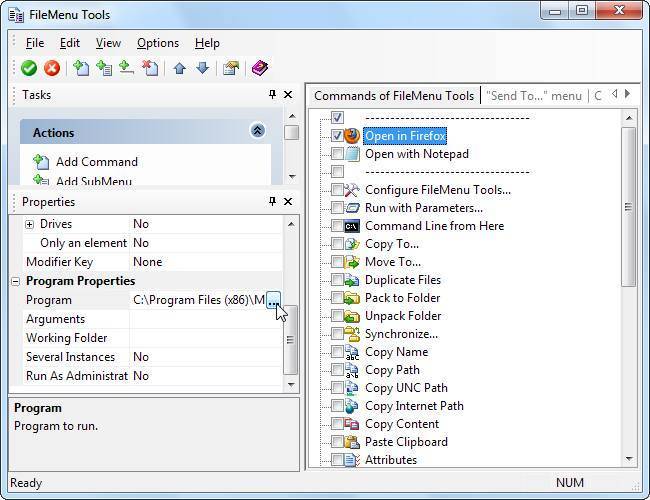Select the Copy UNC Path command
Image resolution: width=650 pixels, height=500 pixels.
406,388
